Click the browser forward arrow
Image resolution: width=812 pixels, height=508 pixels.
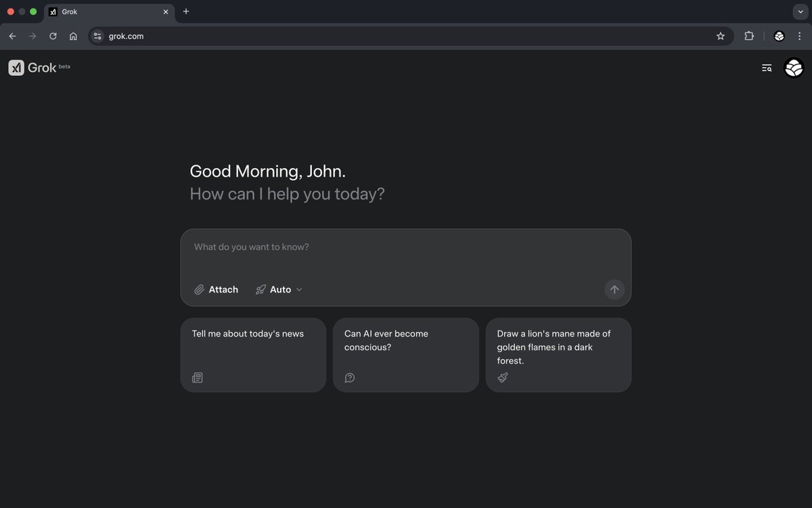(x=32, y=36)
